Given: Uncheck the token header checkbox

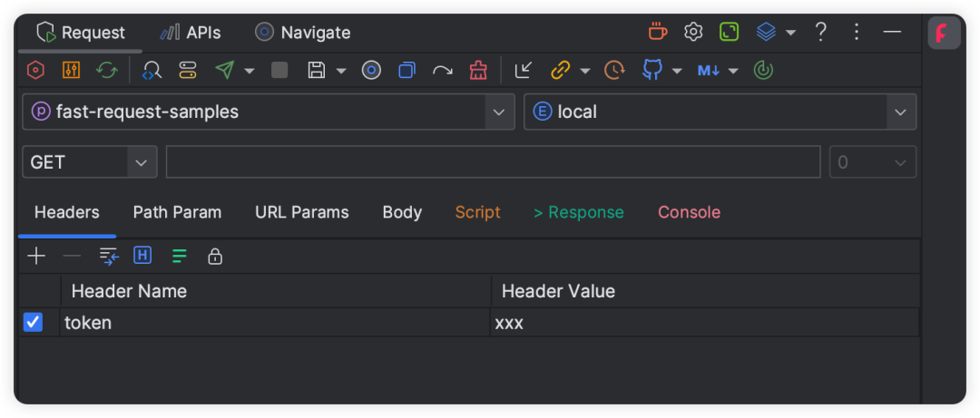Looking at the screenshot, I should coord(33,323).
